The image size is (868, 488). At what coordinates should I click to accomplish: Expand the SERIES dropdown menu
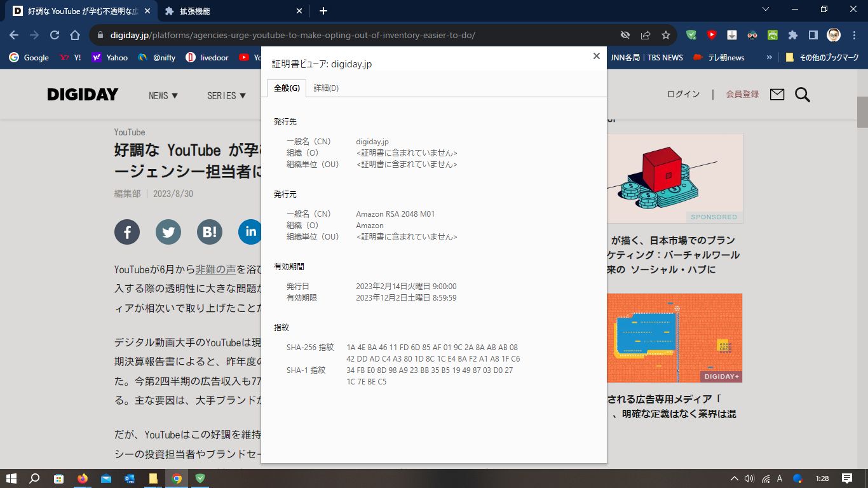tap(226, 95)
